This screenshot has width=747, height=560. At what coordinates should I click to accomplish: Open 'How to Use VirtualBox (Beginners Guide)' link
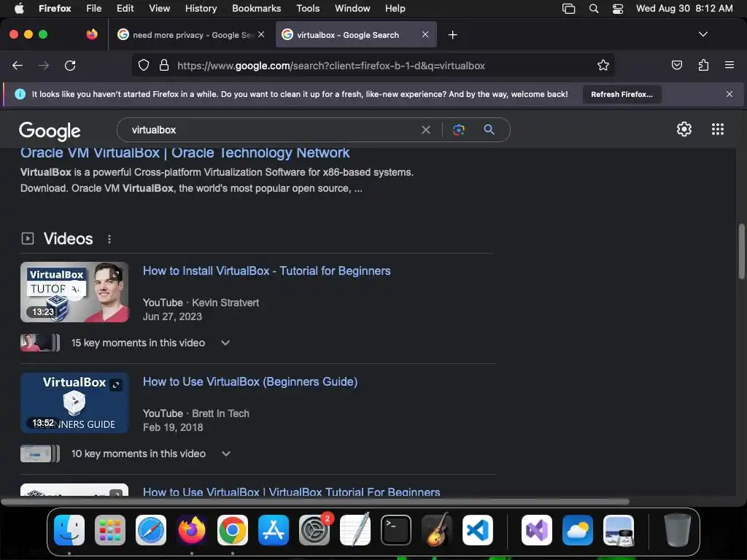pos(250,382)
